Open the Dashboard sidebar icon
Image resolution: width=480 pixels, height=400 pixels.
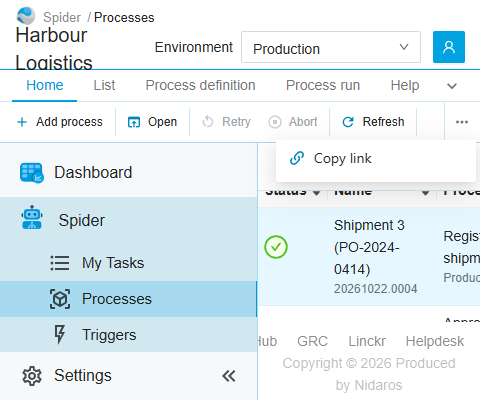(x=31, y=173)
